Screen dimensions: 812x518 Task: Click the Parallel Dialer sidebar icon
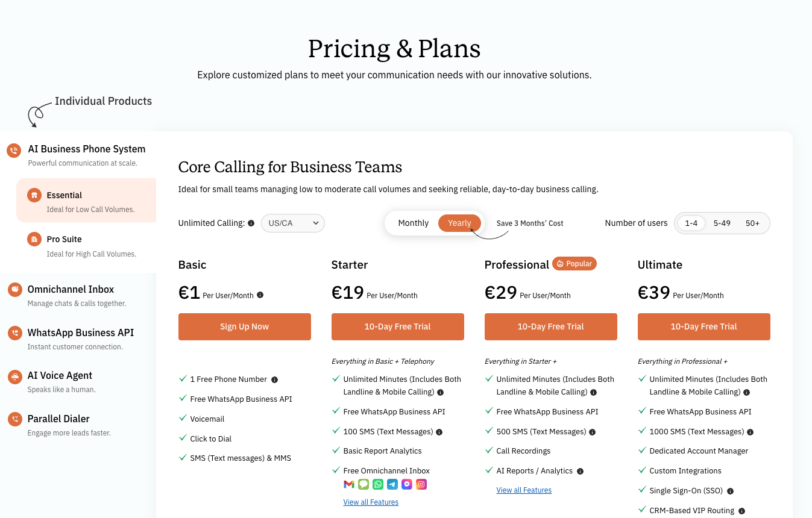(x=14, y=420)
